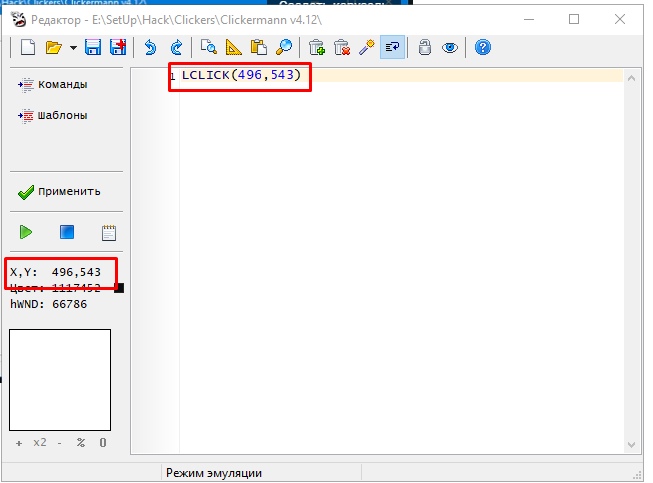Screen dimensions: 653x483
Task: Toggle the word wrap toolbar button
Action: (392, 47)
